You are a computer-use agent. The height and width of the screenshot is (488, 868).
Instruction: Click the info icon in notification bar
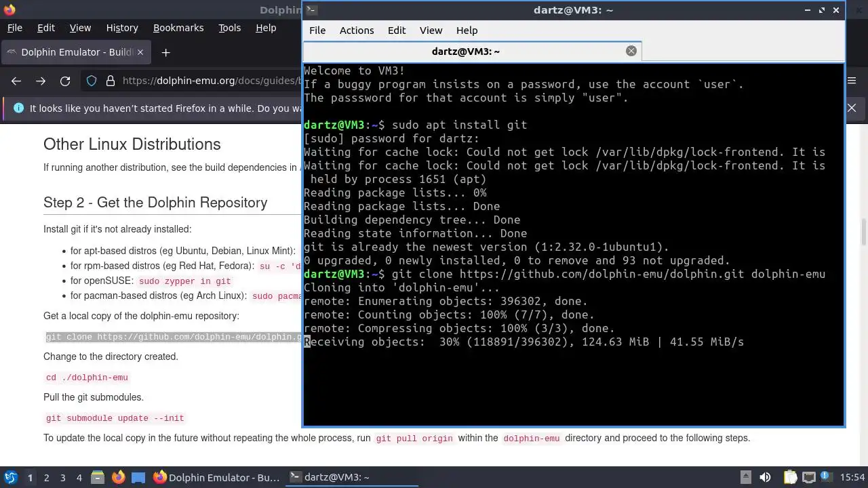click(18, 108)
